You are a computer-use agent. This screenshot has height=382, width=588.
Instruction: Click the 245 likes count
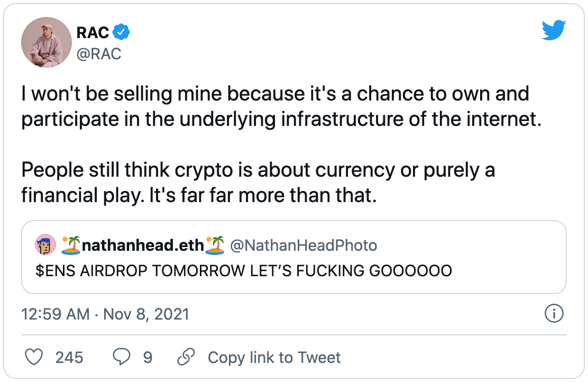coord(69,358)
